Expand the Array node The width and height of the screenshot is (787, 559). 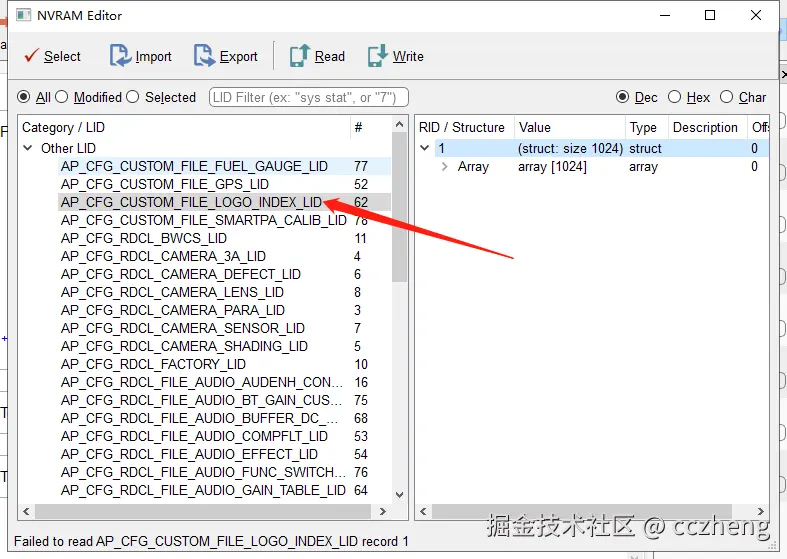tap(444, 167)
